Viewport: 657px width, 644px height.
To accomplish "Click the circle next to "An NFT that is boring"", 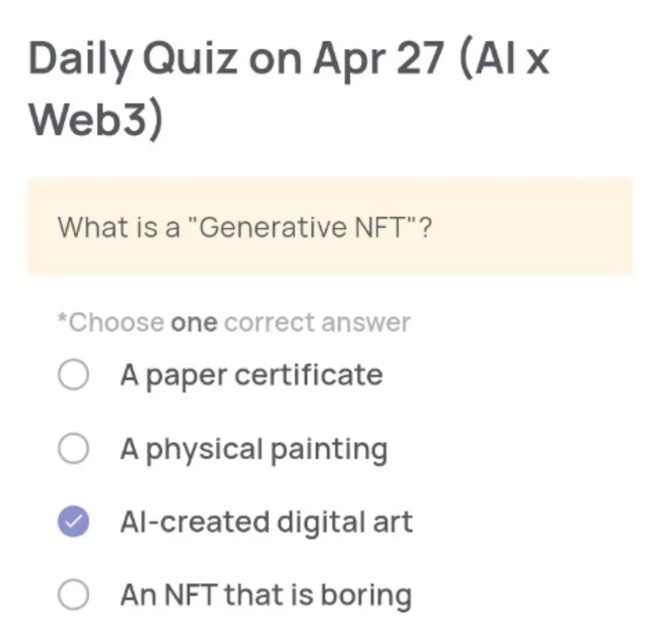I will tap(74, 594).
